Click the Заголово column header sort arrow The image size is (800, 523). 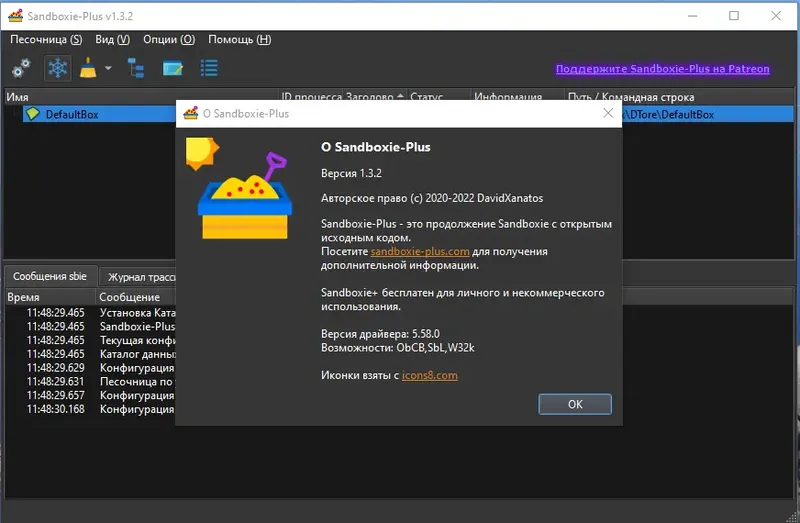[401, 96]
